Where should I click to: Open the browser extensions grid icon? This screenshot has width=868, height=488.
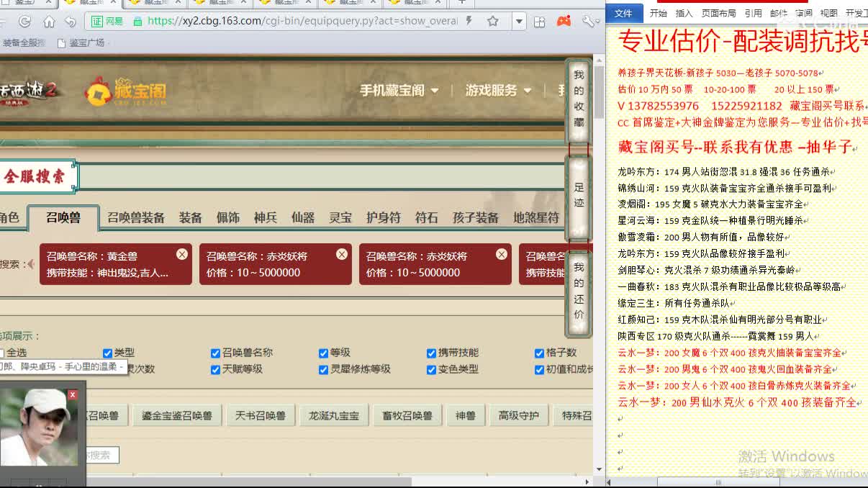tap(540, 22)
